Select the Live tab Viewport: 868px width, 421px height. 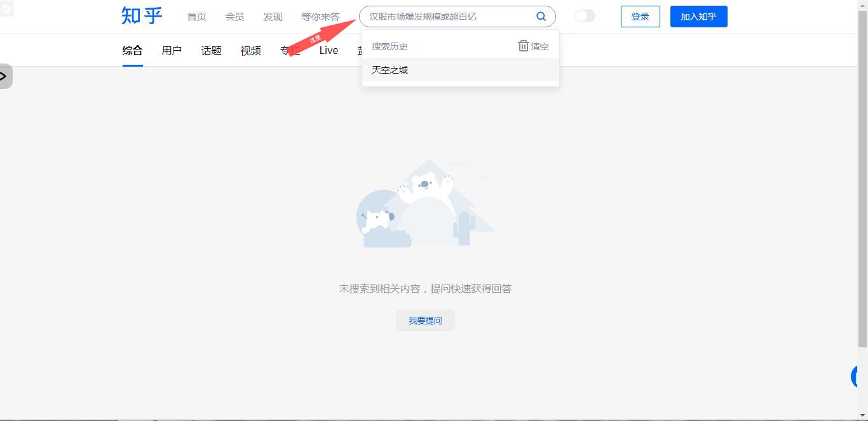[x=329, y=51]
